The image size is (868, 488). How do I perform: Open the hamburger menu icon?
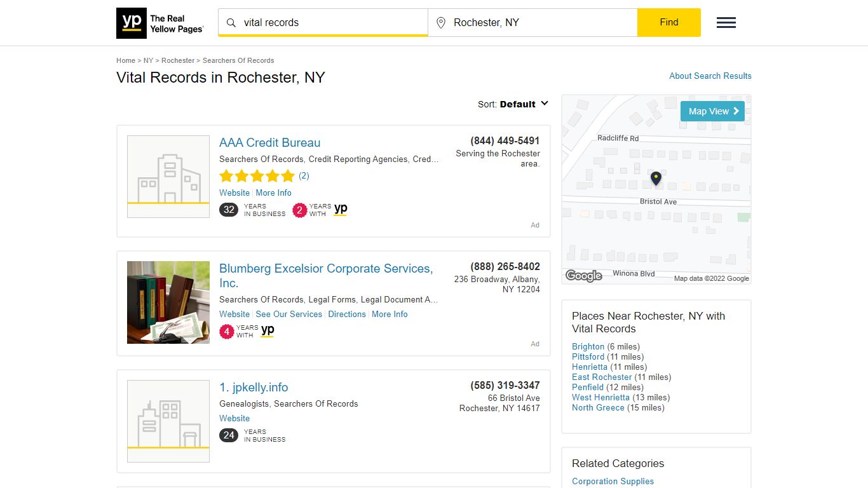pos(726,23)
